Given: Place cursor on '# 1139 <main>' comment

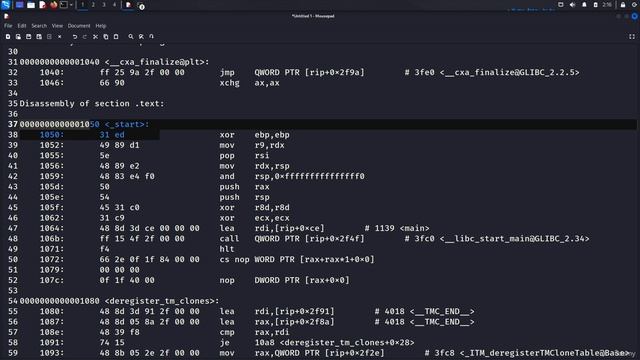Looking at the screenshot, I should [397, 228].
